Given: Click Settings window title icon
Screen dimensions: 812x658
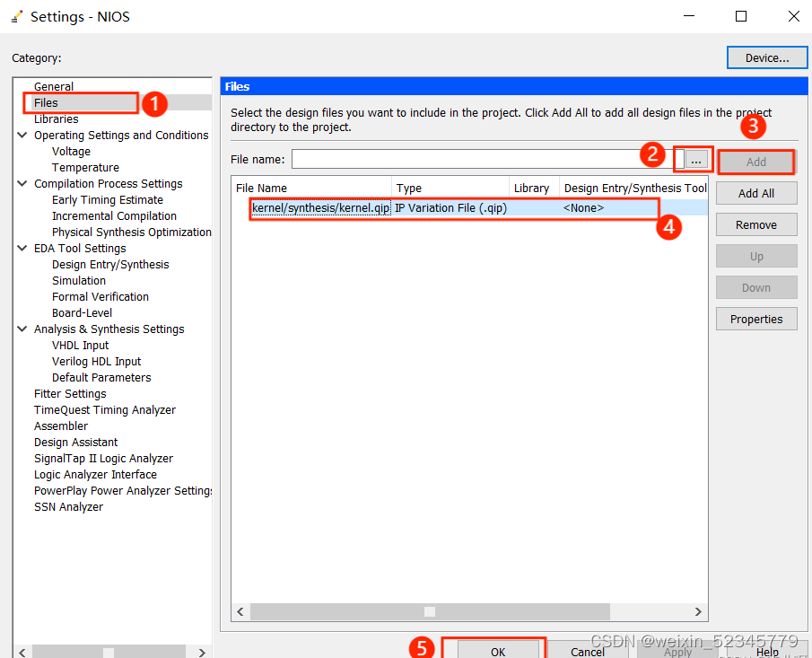Looking at the screenshot, I should (17, 16).
